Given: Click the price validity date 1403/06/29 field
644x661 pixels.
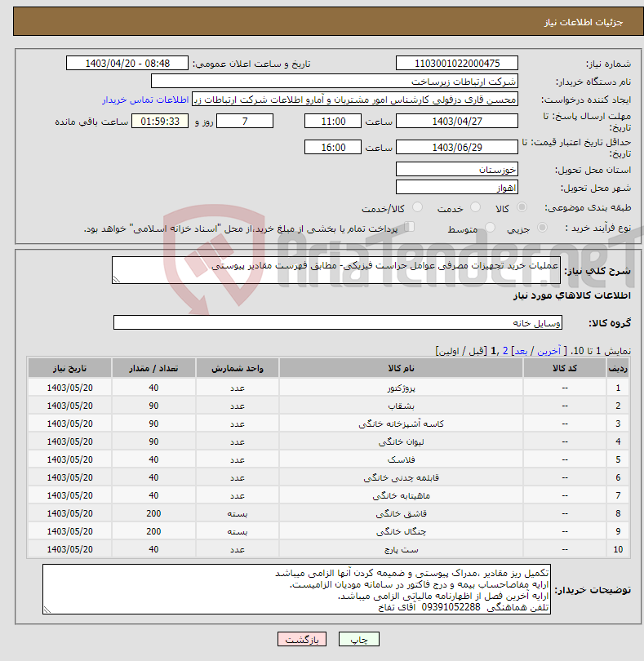Looking at the screenshot, I should (457, 147).
